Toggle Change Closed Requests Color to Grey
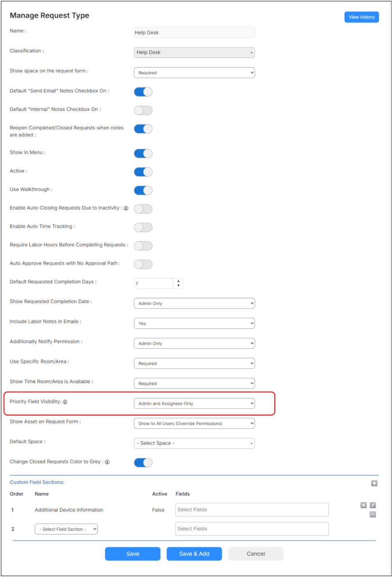 pyautogui.click(x=143, y=463)
